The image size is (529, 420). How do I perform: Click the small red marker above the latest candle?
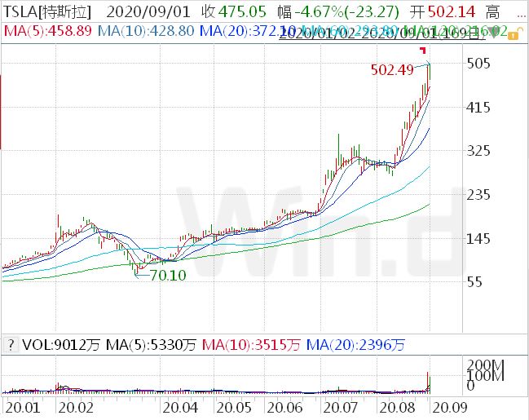point(423,51)
